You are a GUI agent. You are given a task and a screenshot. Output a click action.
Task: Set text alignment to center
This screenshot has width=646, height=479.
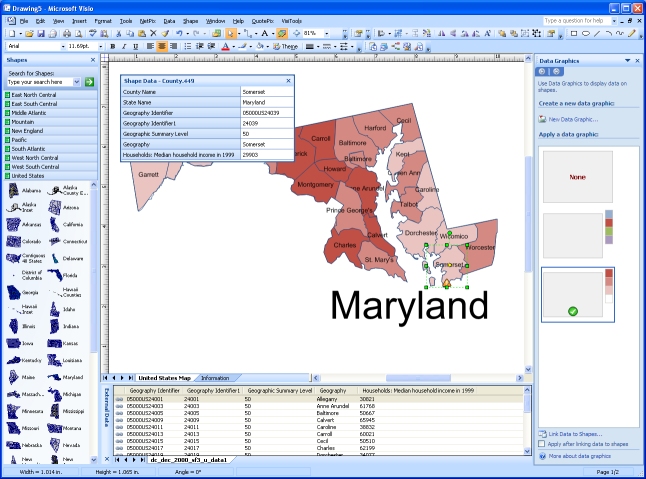pos(162,47)
